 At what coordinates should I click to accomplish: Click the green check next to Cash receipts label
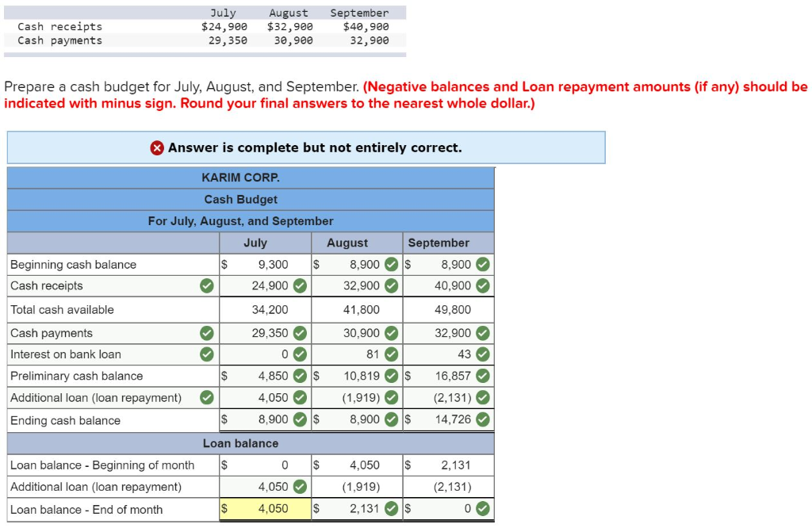[207, 285]
